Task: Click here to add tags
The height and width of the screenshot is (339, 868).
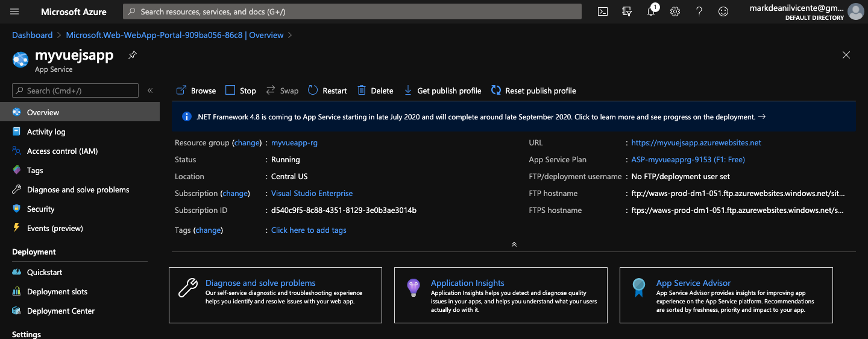Action: point(309,230)
